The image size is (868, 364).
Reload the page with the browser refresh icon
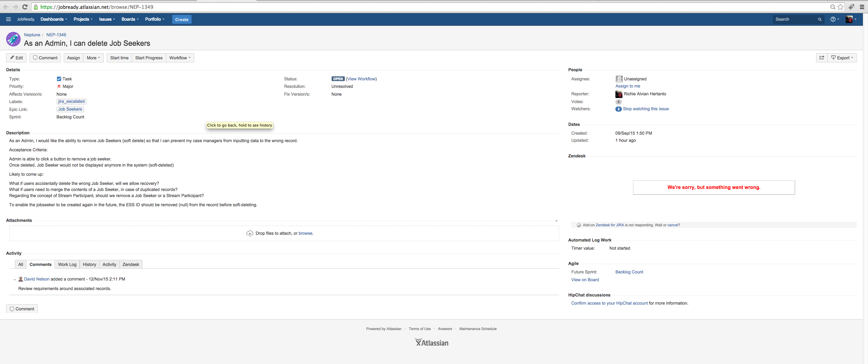pyautogui.click(x=25, y=7)
